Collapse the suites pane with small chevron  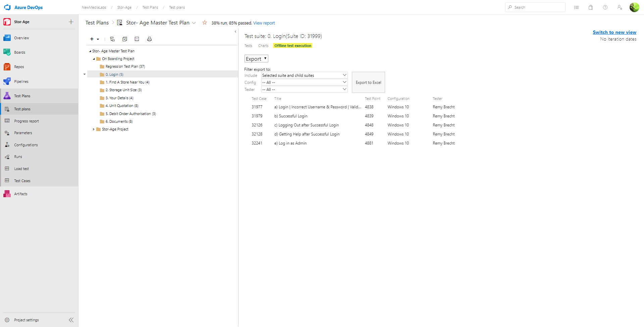coord(235,32)
